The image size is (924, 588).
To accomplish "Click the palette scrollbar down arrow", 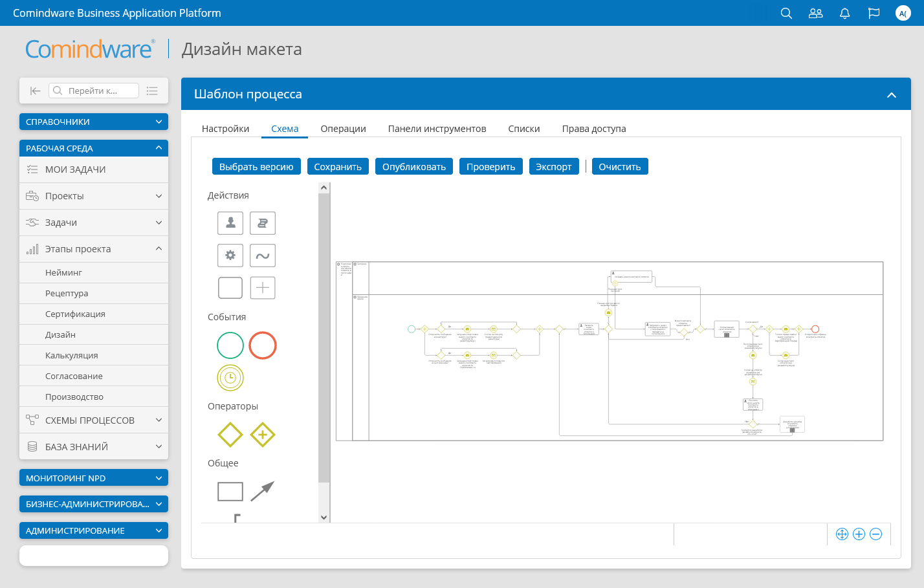I will [324, 517].
